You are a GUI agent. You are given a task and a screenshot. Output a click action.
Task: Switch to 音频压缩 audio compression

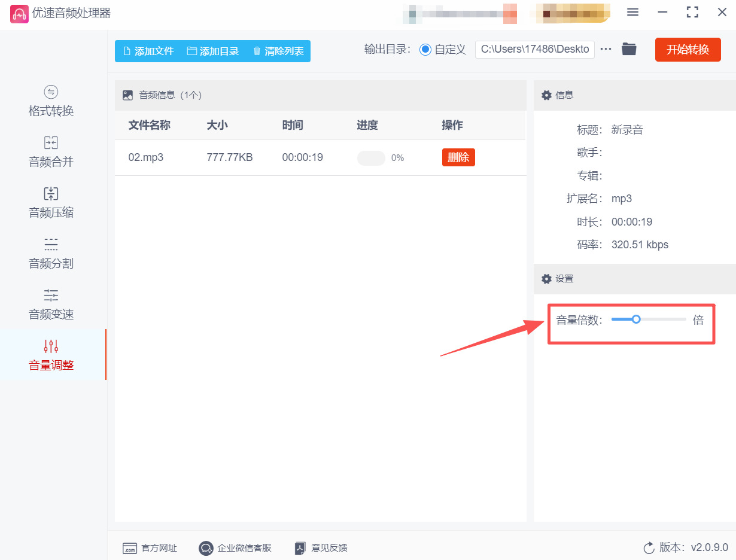51,203
